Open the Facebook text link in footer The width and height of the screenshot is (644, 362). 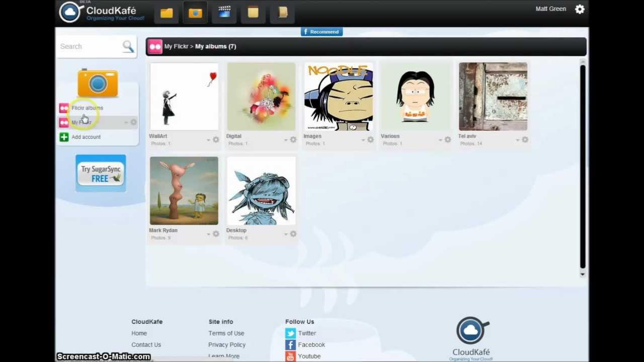[311, 345]
